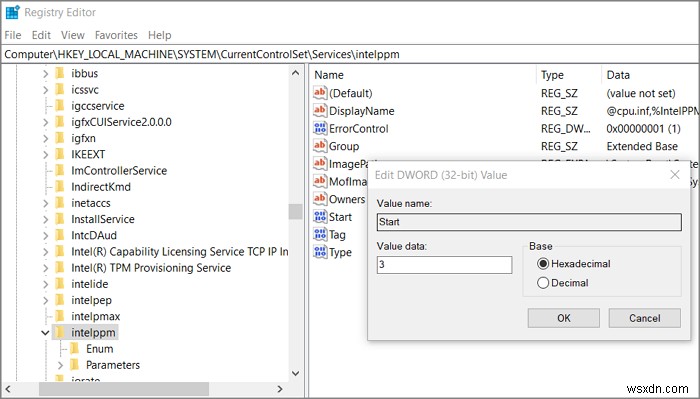The height and width of the screenshot is (399, 700).
Task: Click the icssvc folder icon
Action: 60,89
